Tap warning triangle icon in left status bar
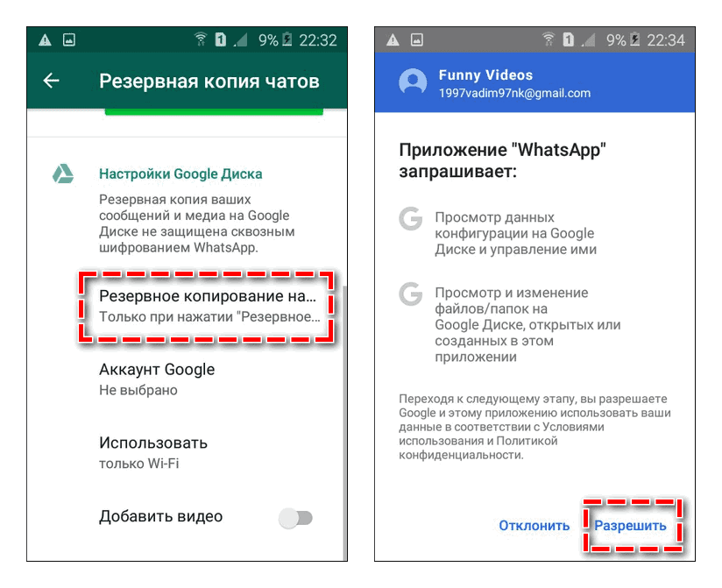 click(45, 40)
